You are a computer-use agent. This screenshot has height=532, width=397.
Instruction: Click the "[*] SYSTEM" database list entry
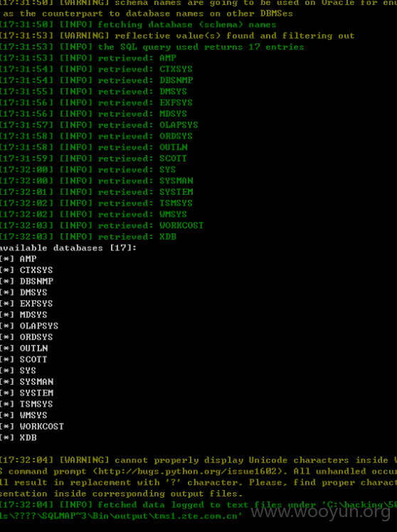(27, 393)
